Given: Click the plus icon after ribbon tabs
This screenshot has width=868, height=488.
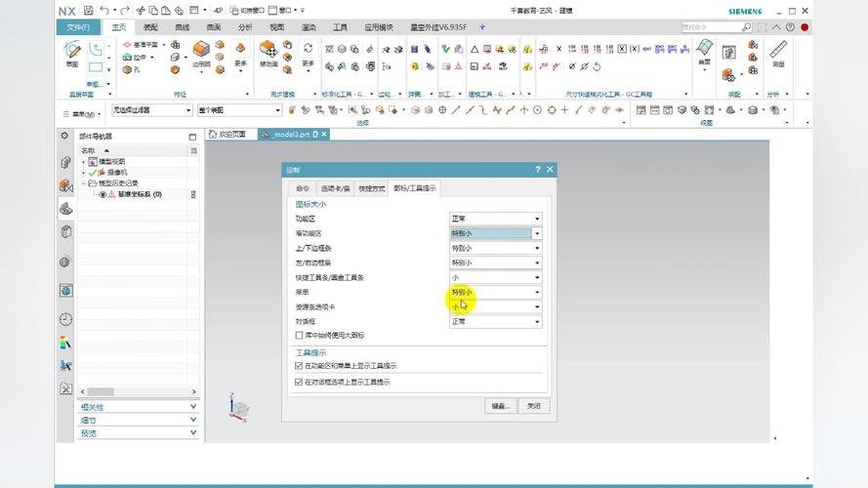Looking at the screenshot, I should (482, 26).
